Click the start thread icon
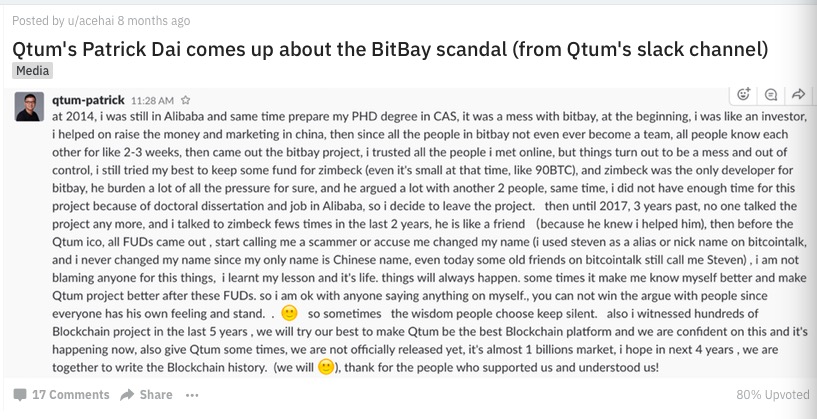 pyautogui.click(x=771, y=95)
